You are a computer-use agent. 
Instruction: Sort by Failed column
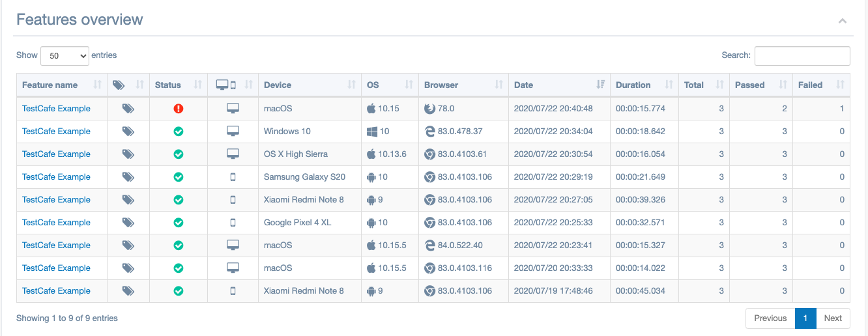pyautogui.click(x=822, y=85)
